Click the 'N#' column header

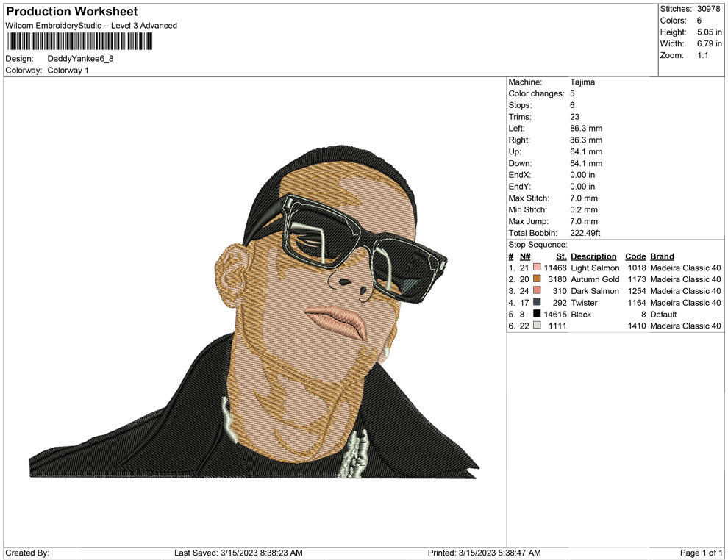pos(524,256)
